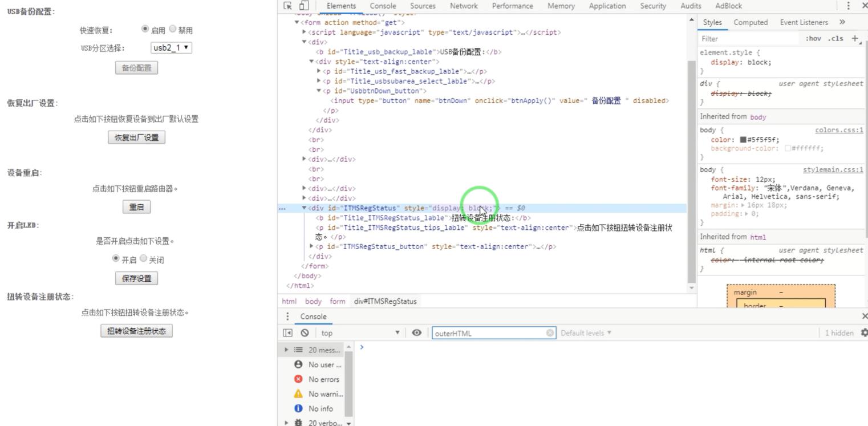Select 开启 radio for LED

[116, 259]
